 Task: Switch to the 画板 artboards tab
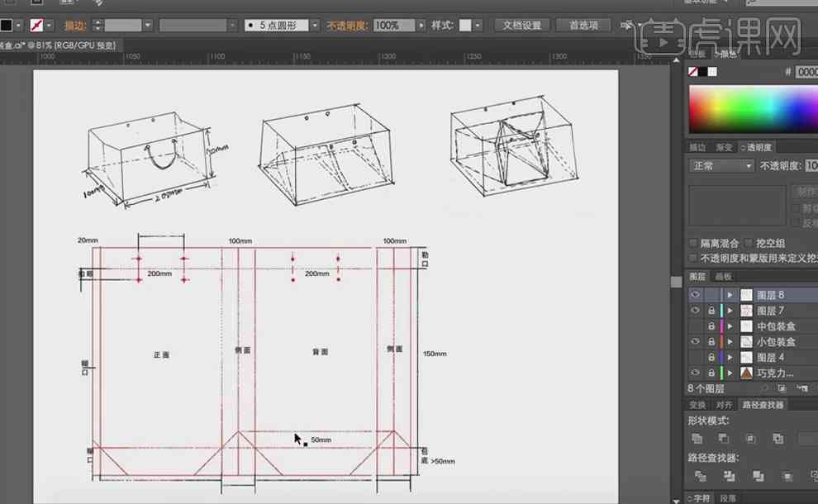coord(723,277)
